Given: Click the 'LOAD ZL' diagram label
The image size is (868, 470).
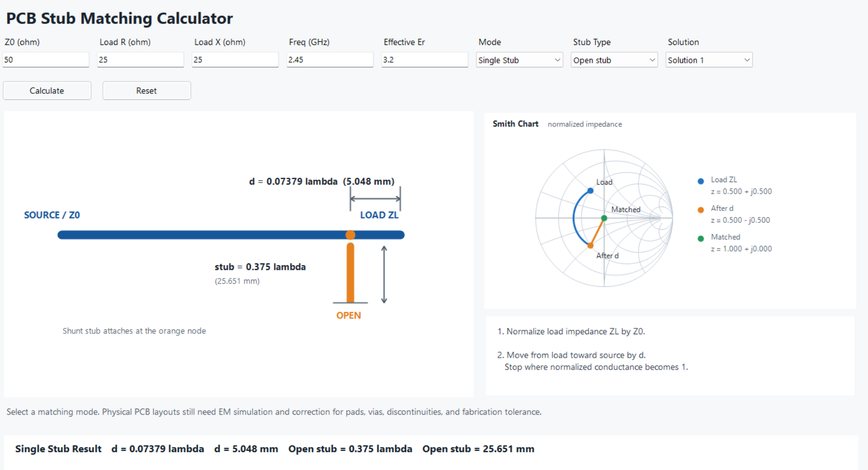Looking at the screenshot, I should 379,215.
